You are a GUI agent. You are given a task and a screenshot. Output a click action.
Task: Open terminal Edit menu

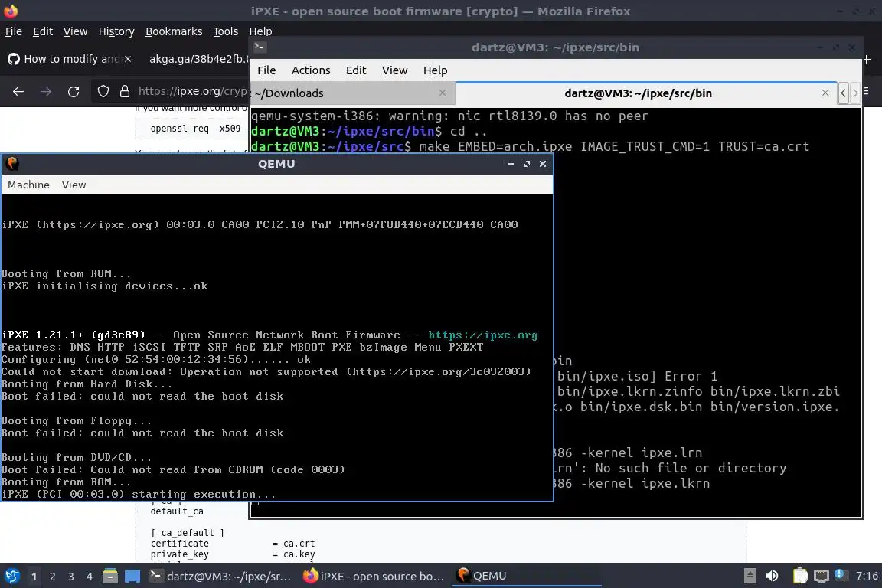355,70
